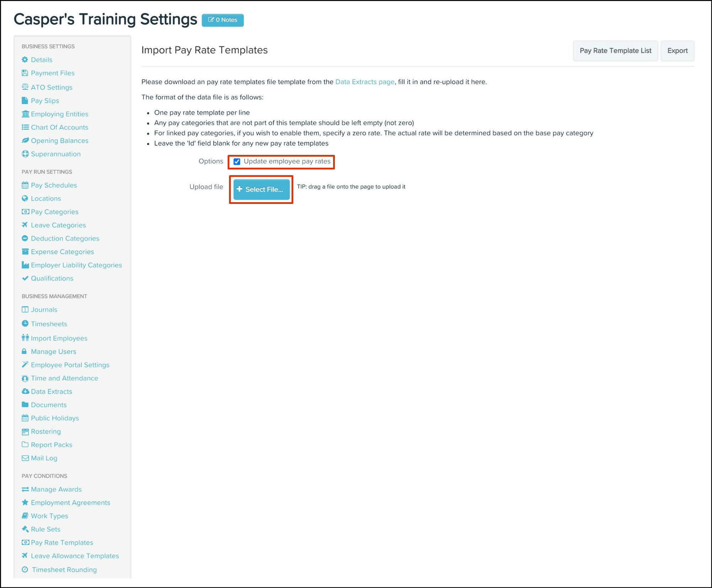Click the padlock icon for Manage Users

(25, 351)
